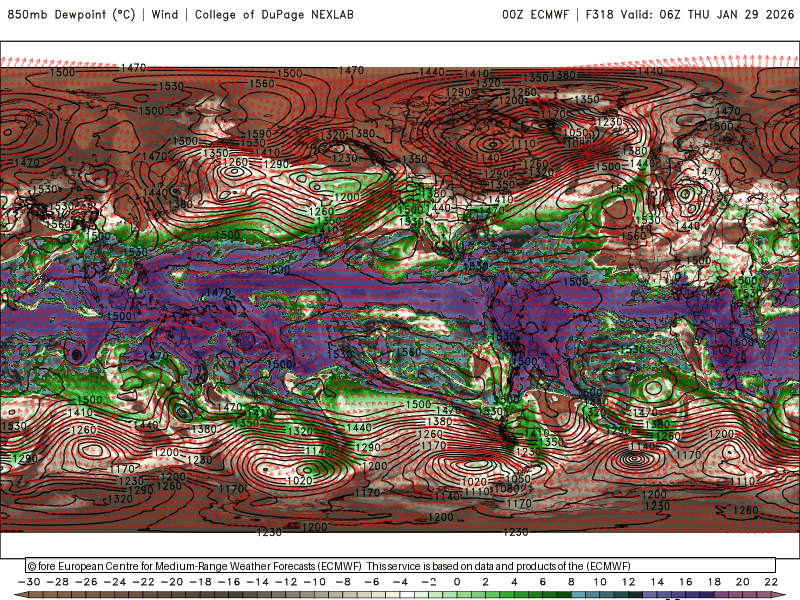Viewport: 800px width, 600px height.
Task: Click the 12 color scale label
Action: pos(629,582)
